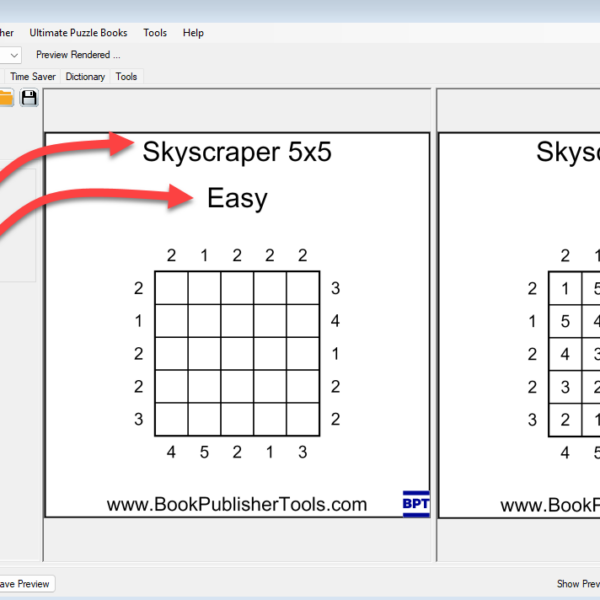Select the Tools tab beside Dictionary

pyautogui.click(x=126, y=76)
